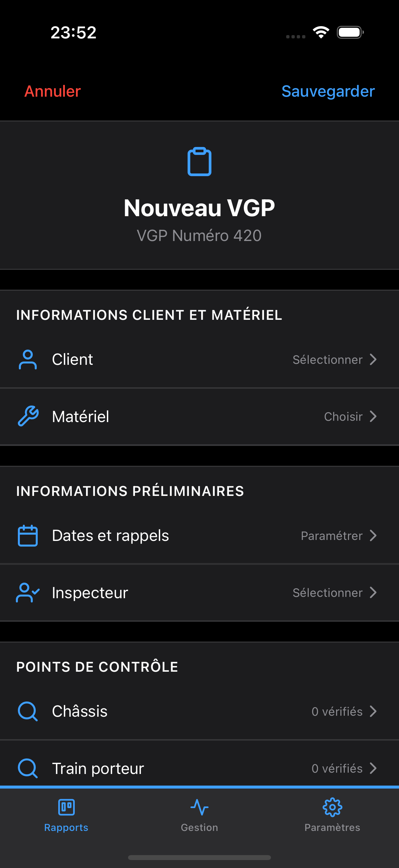Open the Châssis row chevron
The image size is (399, 868).
click(373, 711)
